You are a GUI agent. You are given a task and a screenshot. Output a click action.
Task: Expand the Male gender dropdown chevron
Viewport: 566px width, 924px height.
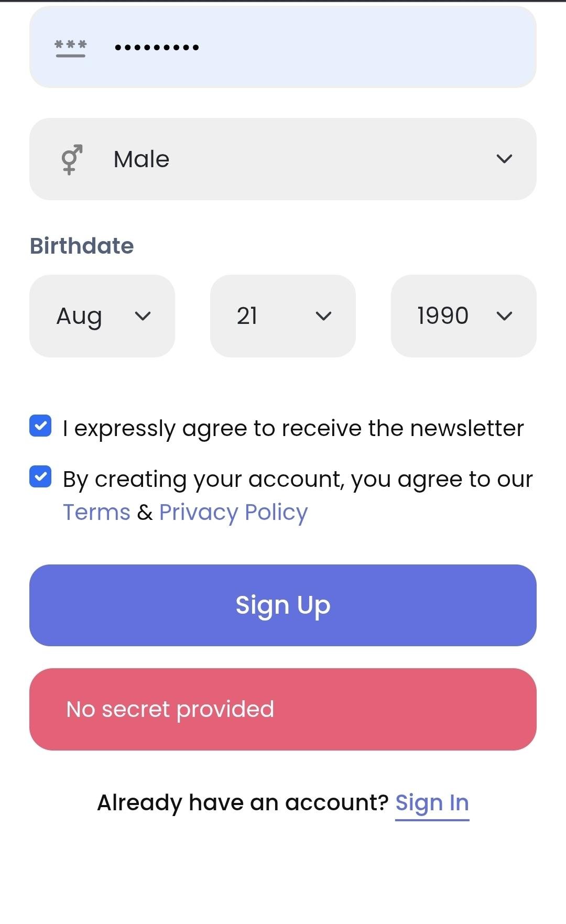504,159
